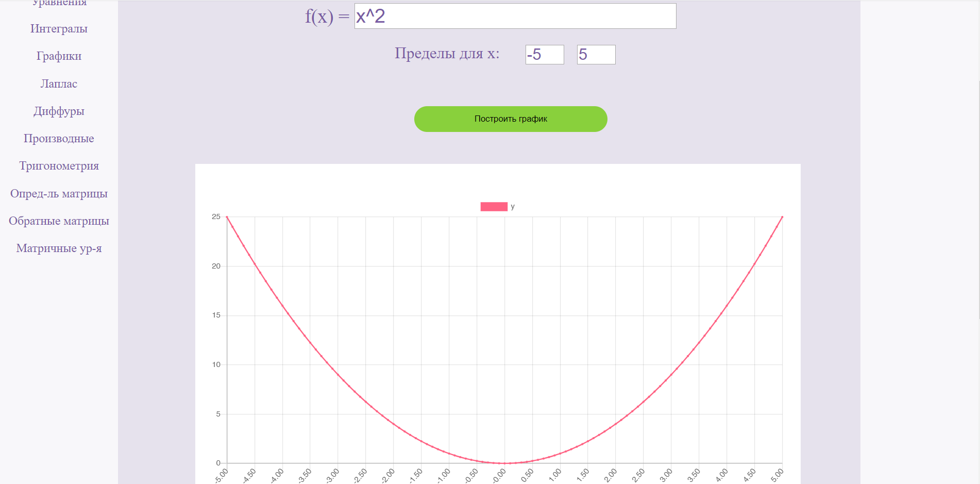Open Опред-ль матрицы calculator
Image resolution: width=980 pixels, height=484 pixels.
pos(59,194)
